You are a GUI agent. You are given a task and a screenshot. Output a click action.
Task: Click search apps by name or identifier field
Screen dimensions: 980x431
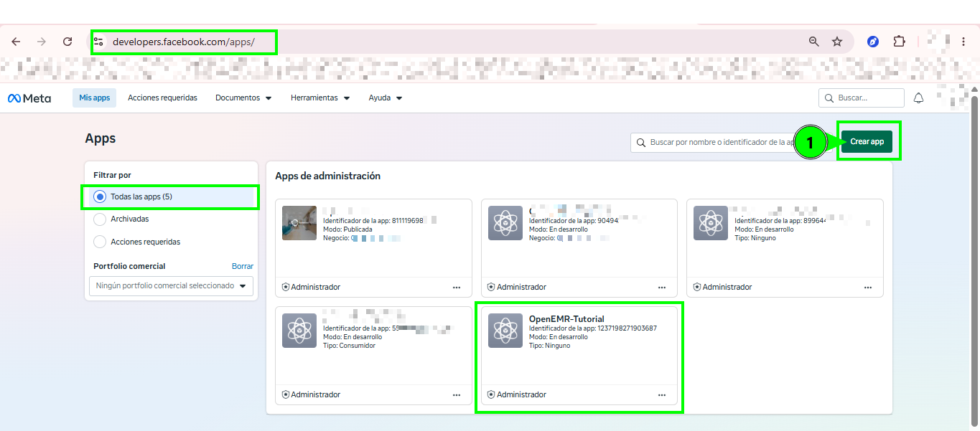coord(732,143)
